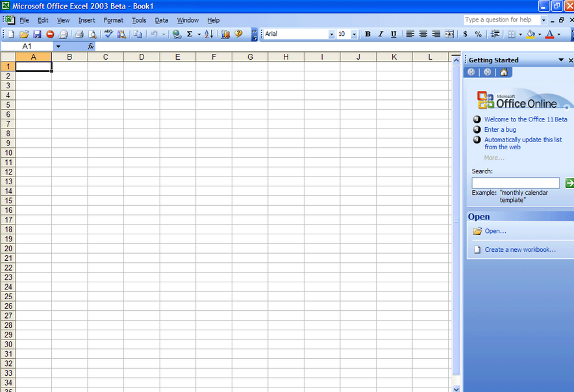
Task: Apply Currency style with dollar icon
Action: click(466, 34)
